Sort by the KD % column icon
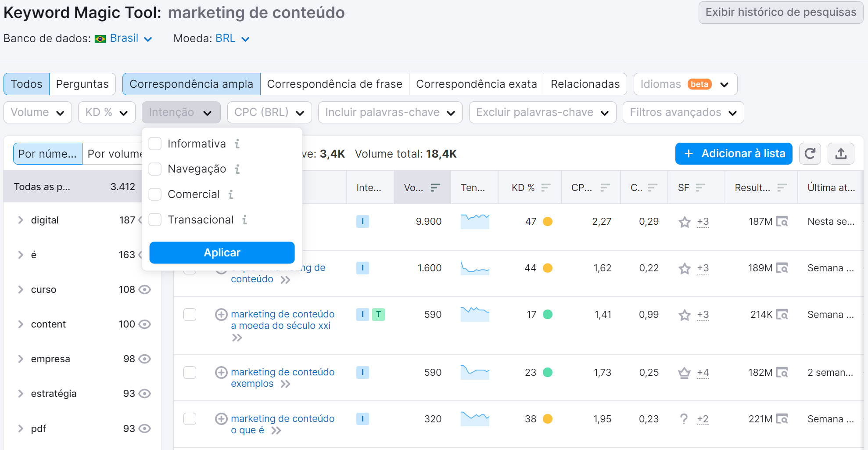Screen dimensions: 868x450 pos(545,187)
